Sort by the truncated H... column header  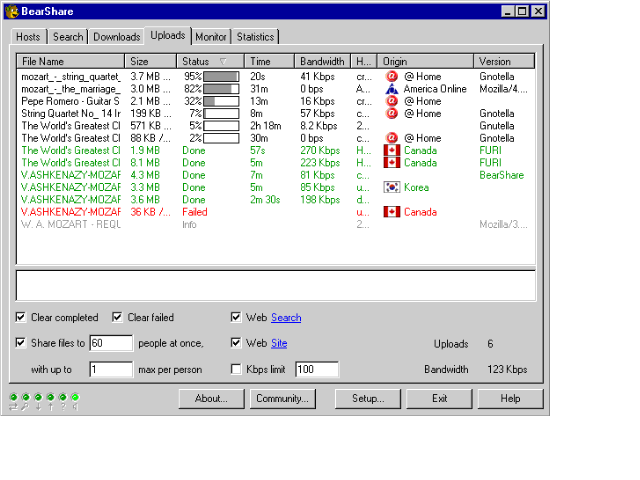pyautogui.click(x=364, y=61)
